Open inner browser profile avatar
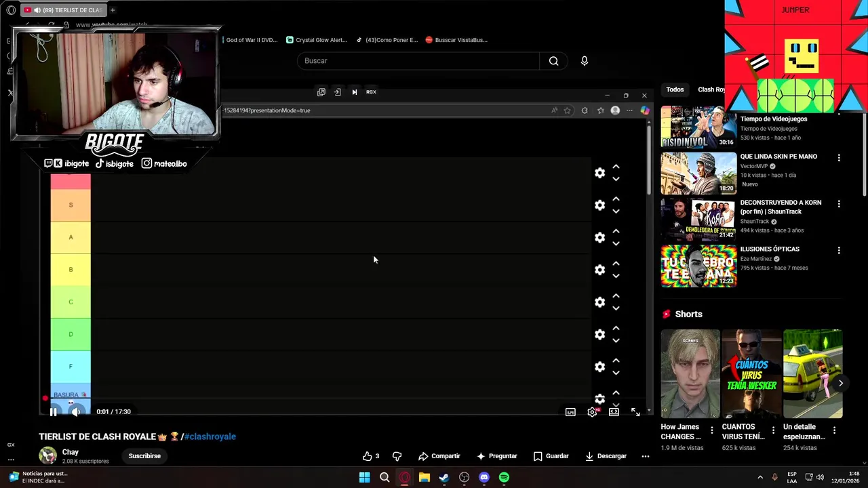The width and height of the screenshot is (868, 488). 615,110
